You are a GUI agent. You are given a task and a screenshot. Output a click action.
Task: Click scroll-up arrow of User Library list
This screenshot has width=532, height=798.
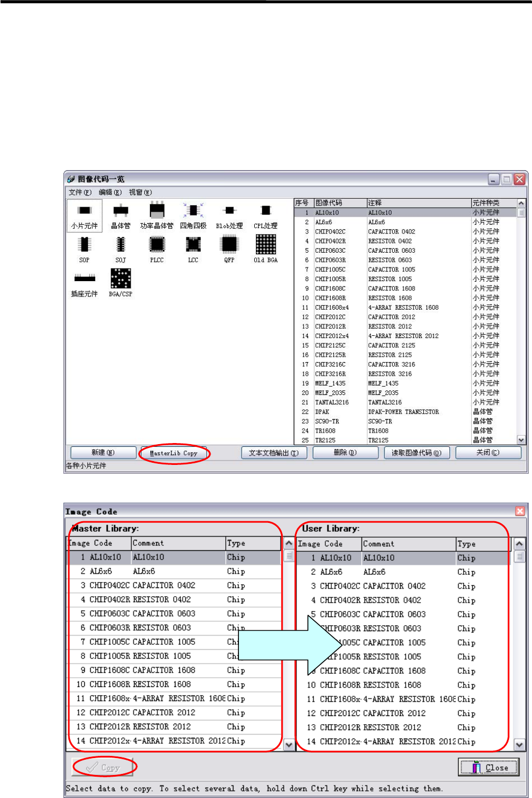click(519, 544)
